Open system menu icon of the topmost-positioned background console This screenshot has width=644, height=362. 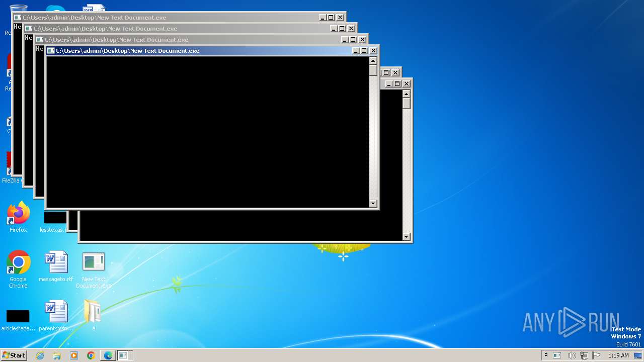18,18
